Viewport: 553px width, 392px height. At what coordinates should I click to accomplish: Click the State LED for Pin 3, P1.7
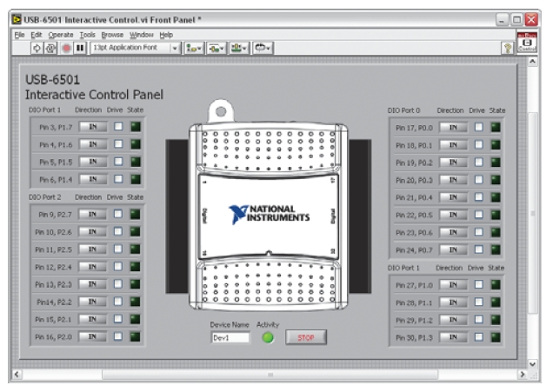[136, 127]
